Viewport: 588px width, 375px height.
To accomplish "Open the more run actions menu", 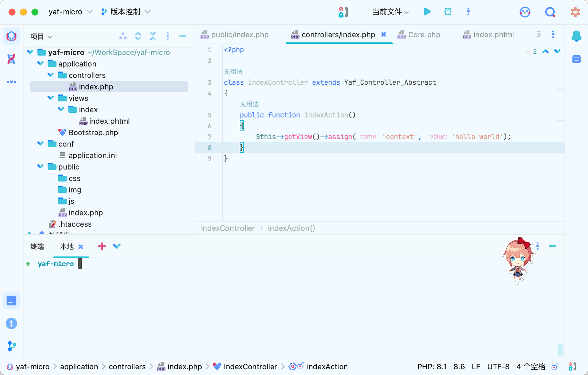I will [x=468, y=12].
